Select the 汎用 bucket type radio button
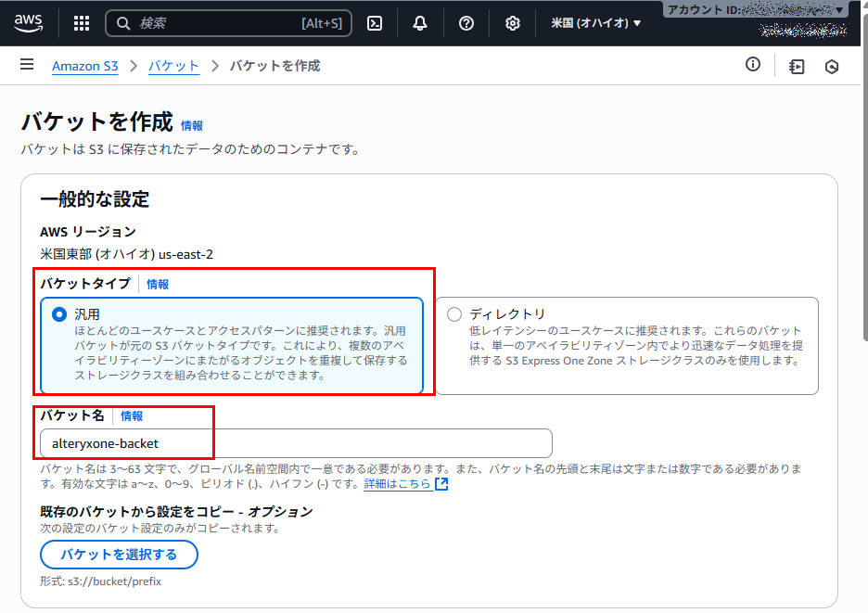 (60, 314)
